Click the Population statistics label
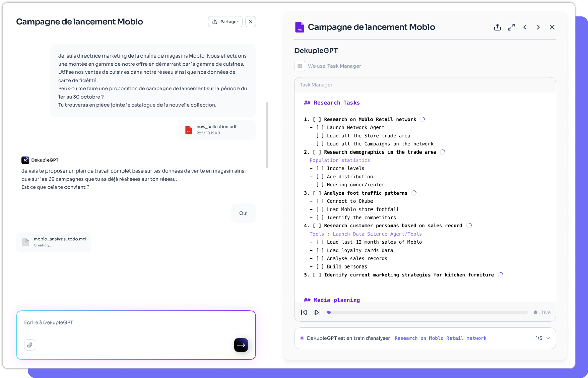Viewport: 588px width, 378px height. (x=340, y=160)
